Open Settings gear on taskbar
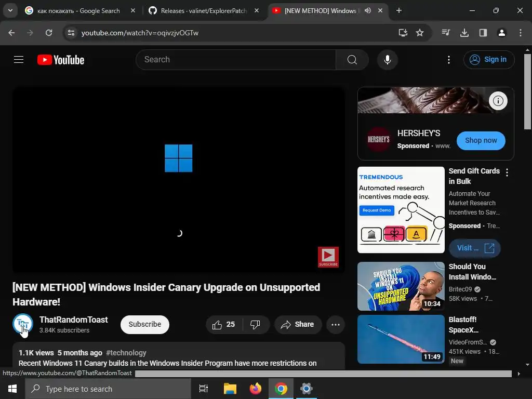532x399 pixels. [x=306, y=389]
